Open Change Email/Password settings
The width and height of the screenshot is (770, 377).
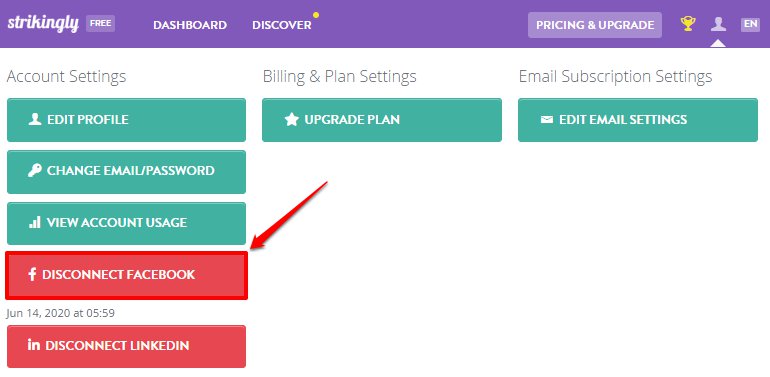click(x=126, y=172)
